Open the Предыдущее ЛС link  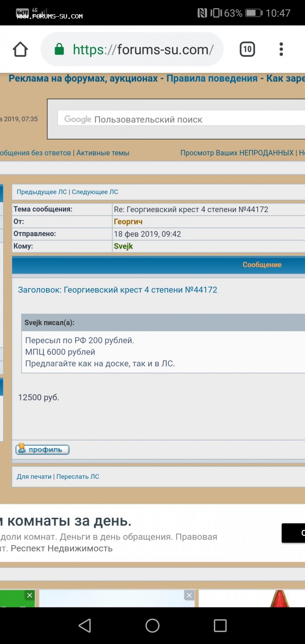(42, 192)
